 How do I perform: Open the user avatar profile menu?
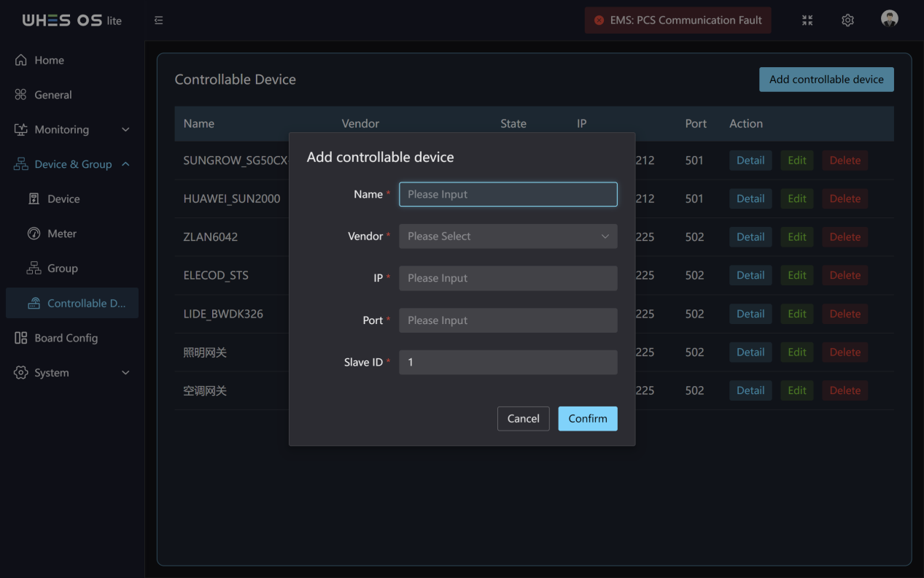pos(890,19)
